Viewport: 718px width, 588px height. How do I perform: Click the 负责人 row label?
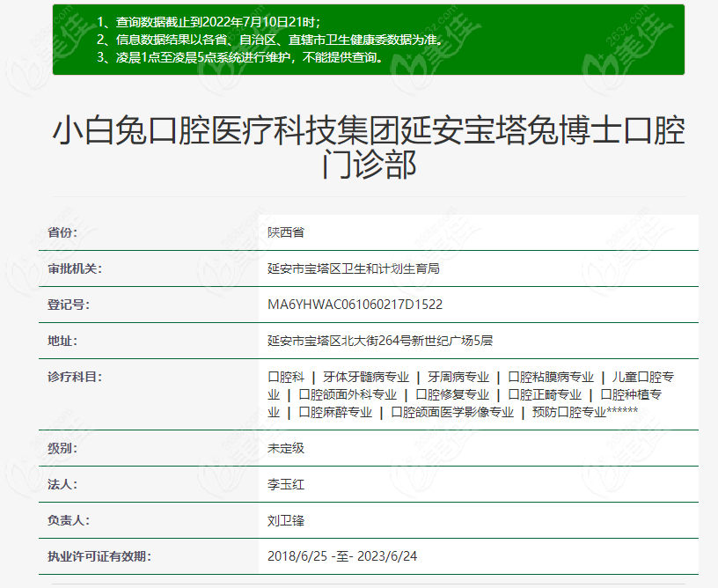[x=69, y=521]
